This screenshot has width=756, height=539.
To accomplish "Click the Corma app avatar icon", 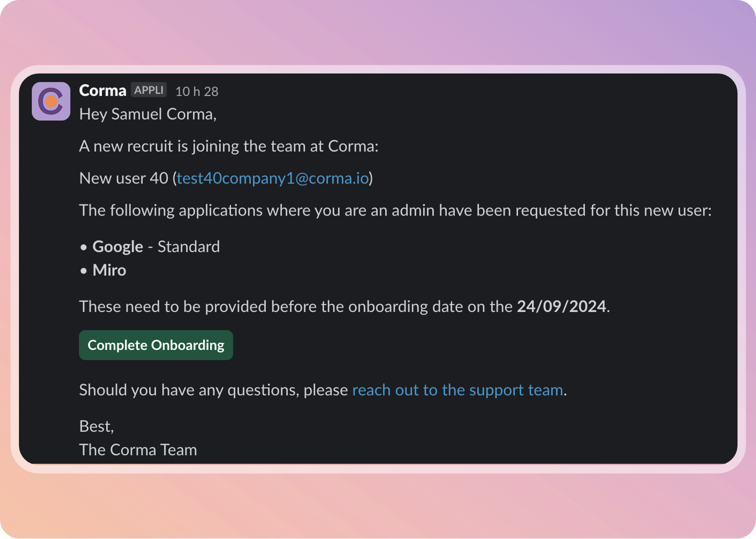I will click(x=51, y=101).
